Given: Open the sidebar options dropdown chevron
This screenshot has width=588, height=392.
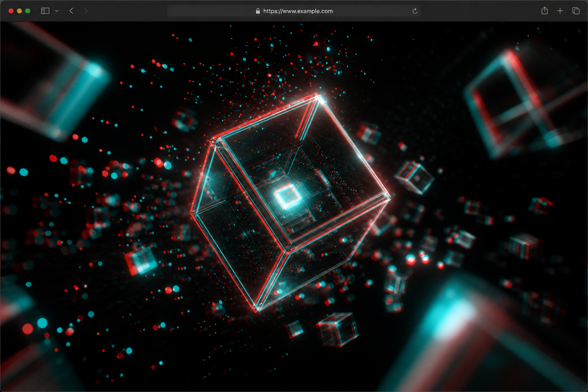Looking at the screenshot, I should click(57, 11).
